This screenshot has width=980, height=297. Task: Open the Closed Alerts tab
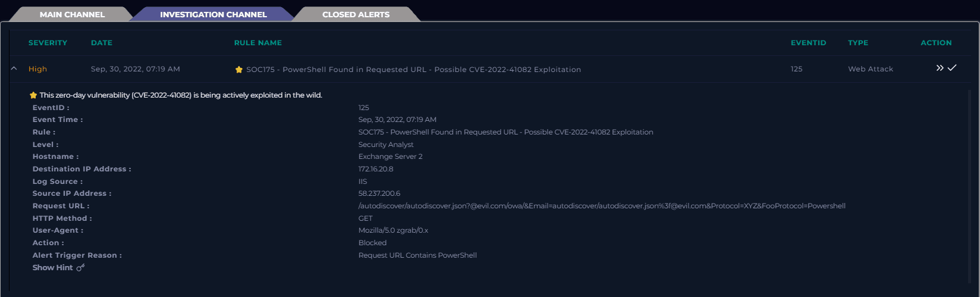[x=356, y=14]
